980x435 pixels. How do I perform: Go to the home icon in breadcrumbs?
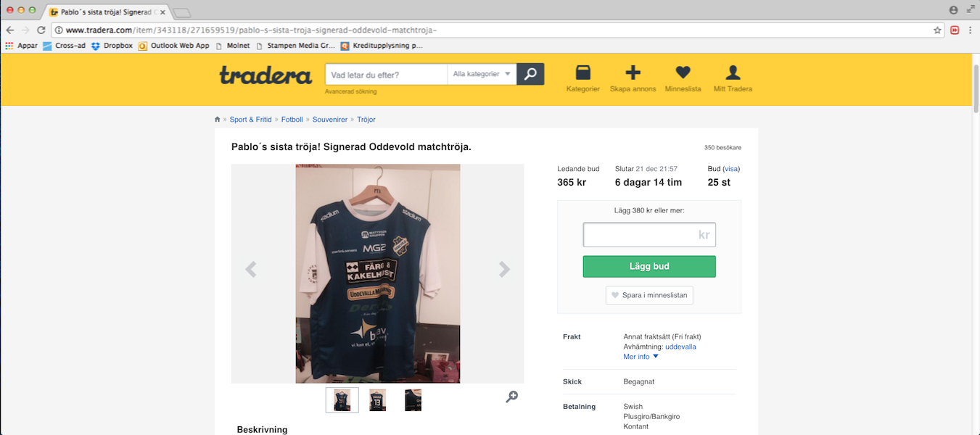[x=217, y=120]
